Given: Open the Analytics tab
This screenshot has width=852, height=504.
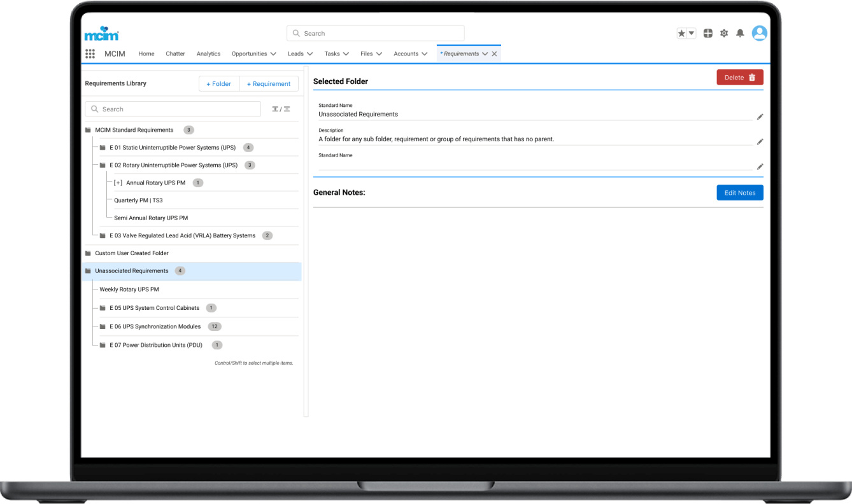Looking at the screenshot, I should coord(208,54).
